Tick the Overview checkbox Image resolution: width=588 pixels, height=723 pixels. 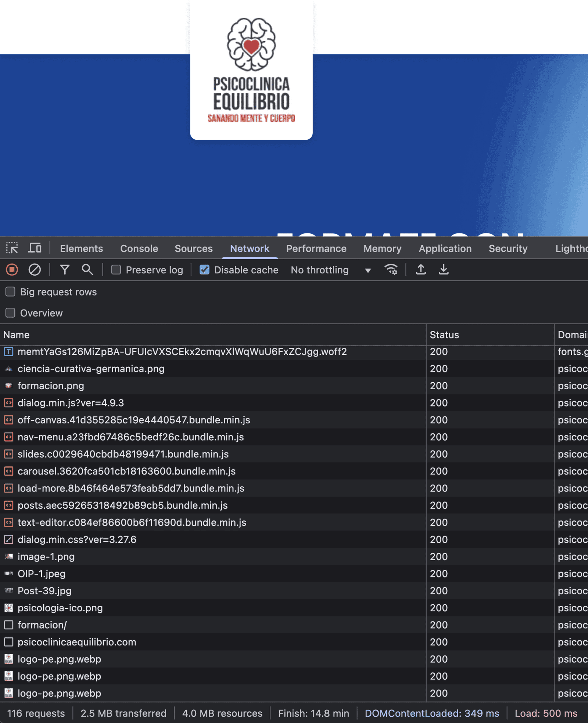(x=10, y=313)
